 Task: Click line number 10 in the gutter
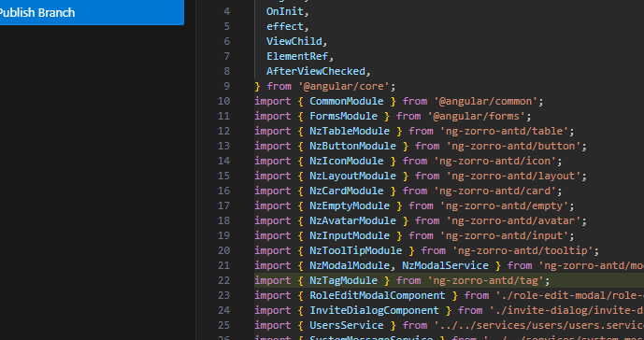(x=223, y=101)
